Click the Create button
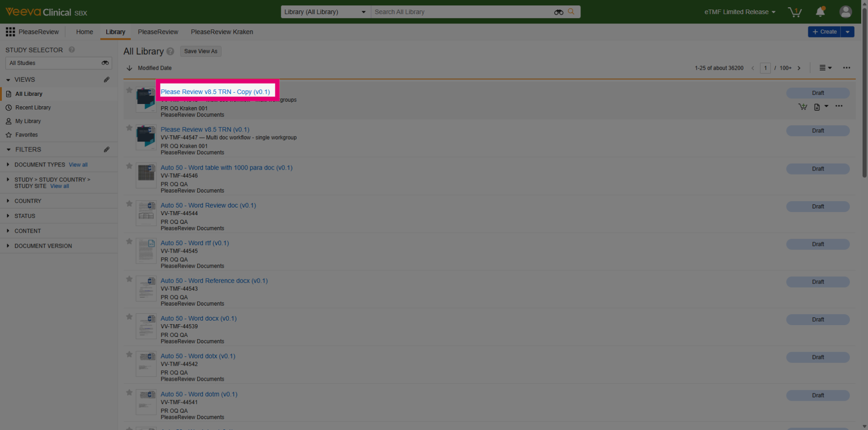The width and height of the screenshot is (868, 430). pos(824,32)
